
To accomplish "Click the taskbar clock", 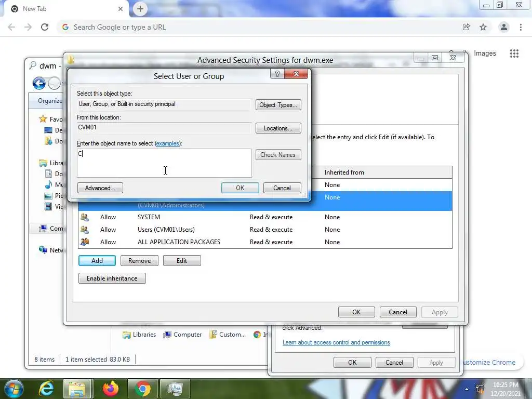I will coord(505,389).
